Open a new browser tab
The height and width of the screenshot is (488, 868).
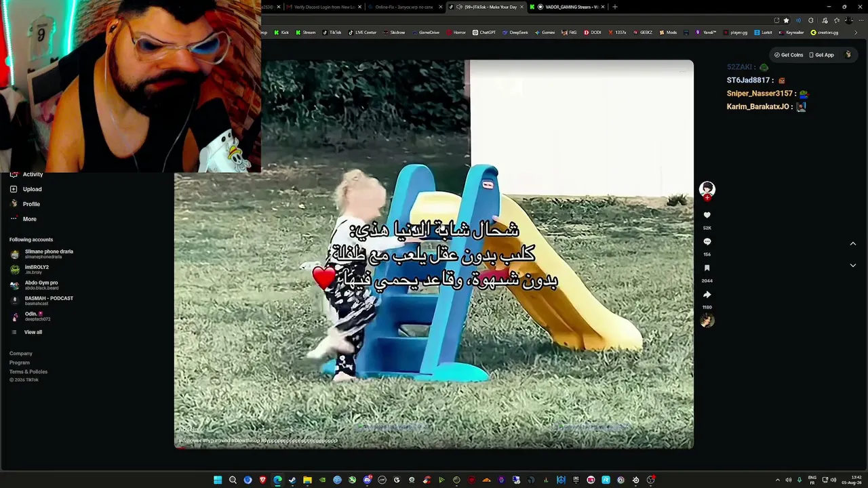pos(615,7)
